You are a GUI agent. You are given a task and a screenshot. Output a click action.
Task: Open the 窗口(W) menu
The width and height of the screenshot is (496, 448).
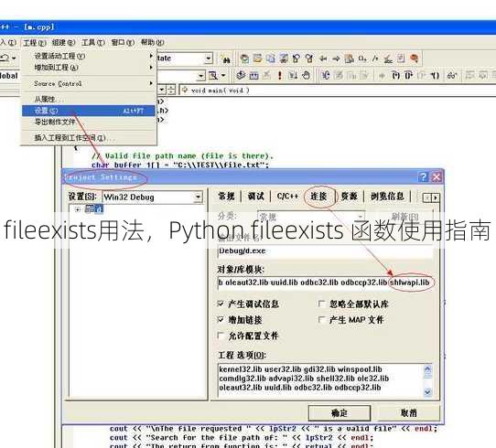click(x=123, y=42)
